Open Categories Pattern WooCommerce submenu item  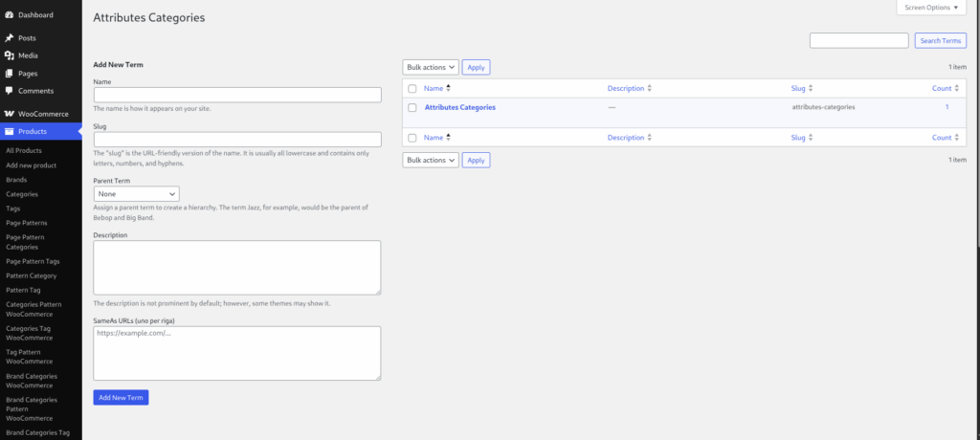point(33,309)
